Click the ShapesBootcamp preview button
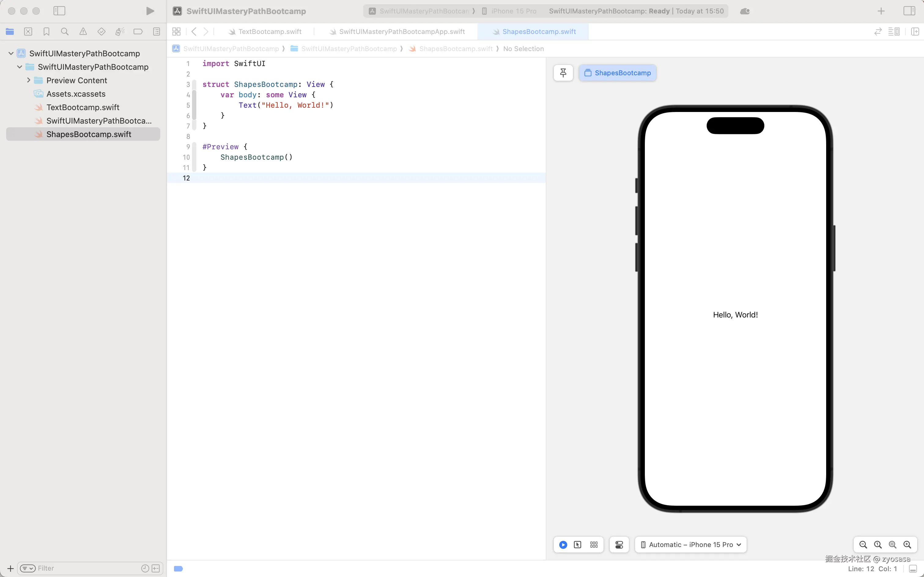This screenshot has height=577, width=924. click(x=617, y=73)
